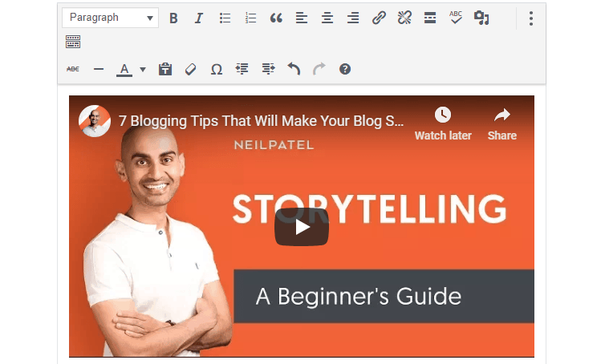The image size is (601, 364).
Task: Apply the text color A button
Action: point(124,70)
